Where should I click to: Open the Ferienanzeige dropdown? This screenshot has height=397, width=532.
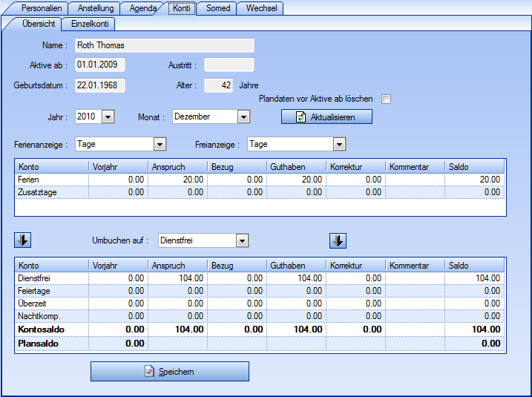pyautogui.click(x=159, y=144)
